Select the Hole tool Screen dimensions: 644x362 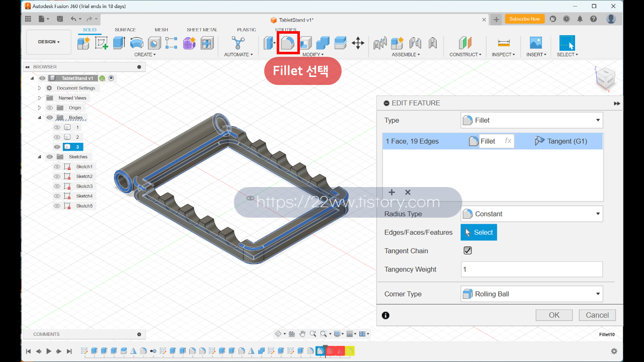coord(154,43)
